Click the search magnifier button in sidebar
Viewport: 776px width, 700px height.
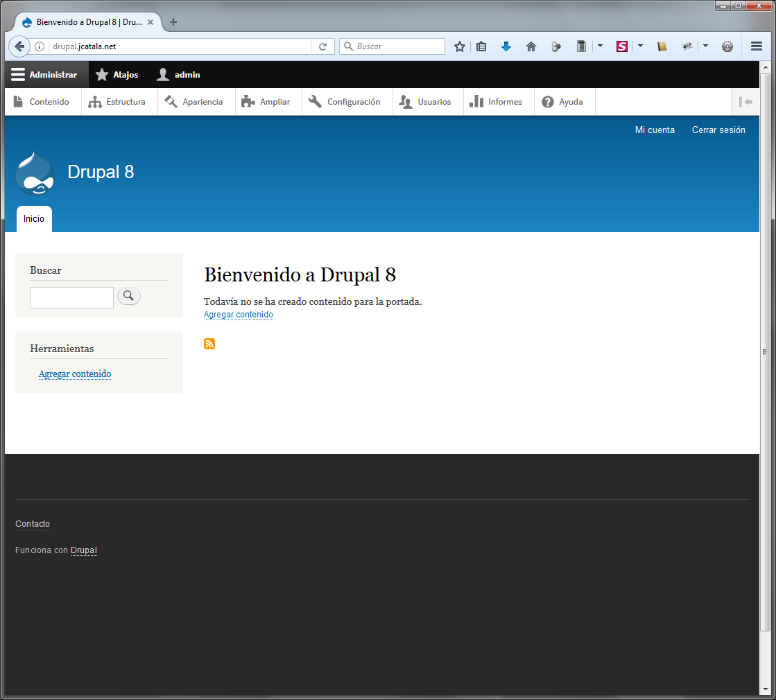(x=128, y=296)
